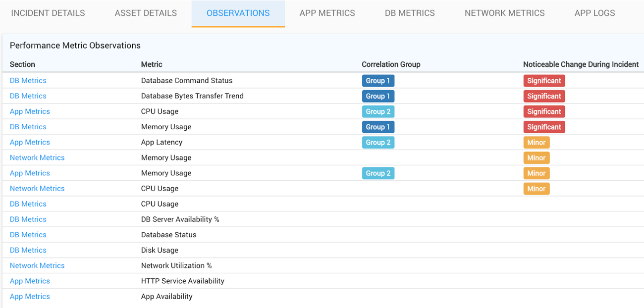
Task: Open App Metrics link for App Availability
Action: pos(30,296)
